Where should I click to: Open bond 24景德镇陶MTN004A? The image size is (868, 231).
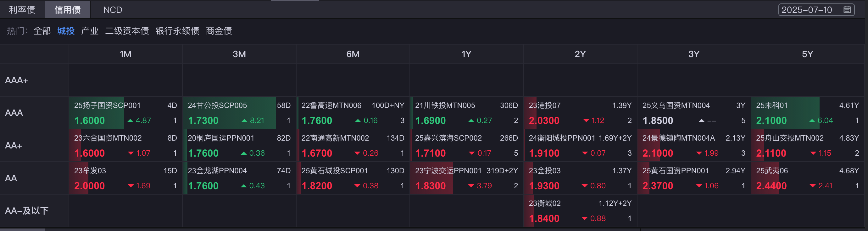(x=679, y=138)
